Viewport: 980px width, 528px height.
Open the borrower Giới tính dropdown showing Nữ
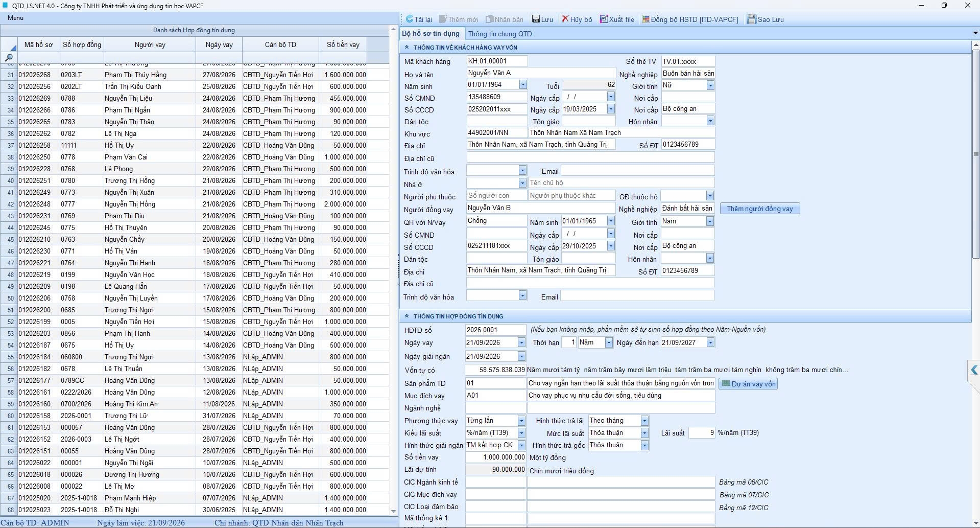tap(710, 85)
